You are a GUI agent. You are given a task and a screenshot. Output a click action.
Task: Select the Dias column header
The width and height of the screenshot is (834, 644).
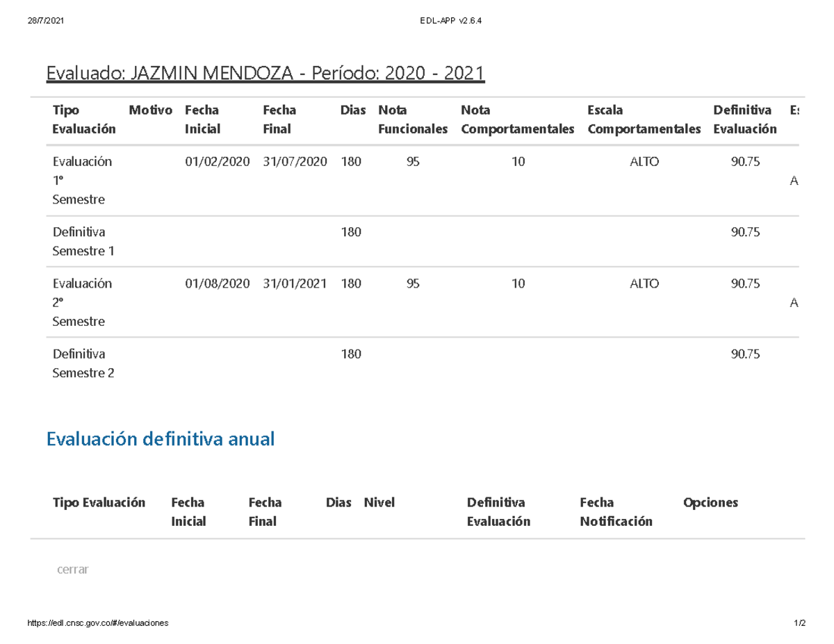pos(352,109)
